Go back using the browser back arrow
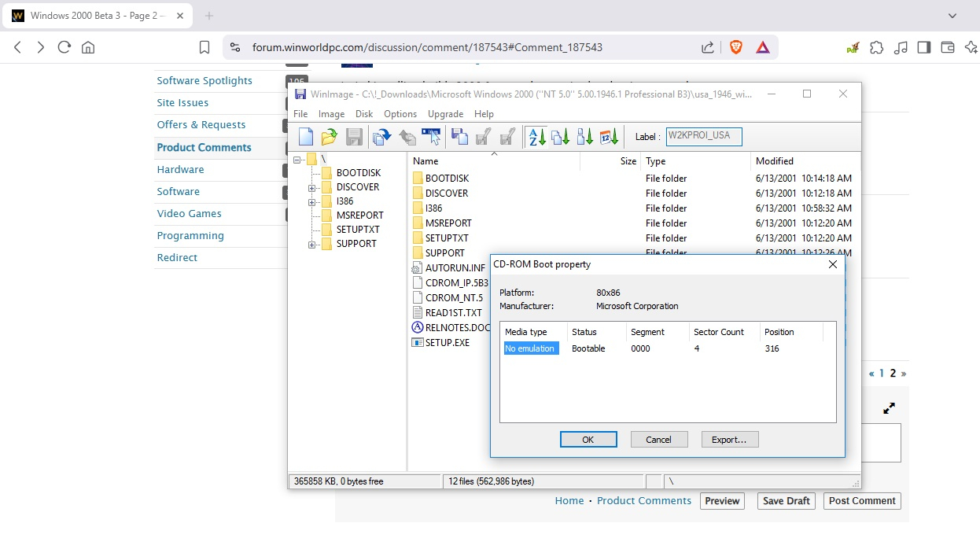This screenshot has height=538, width=980. click(x=18, y=47)
